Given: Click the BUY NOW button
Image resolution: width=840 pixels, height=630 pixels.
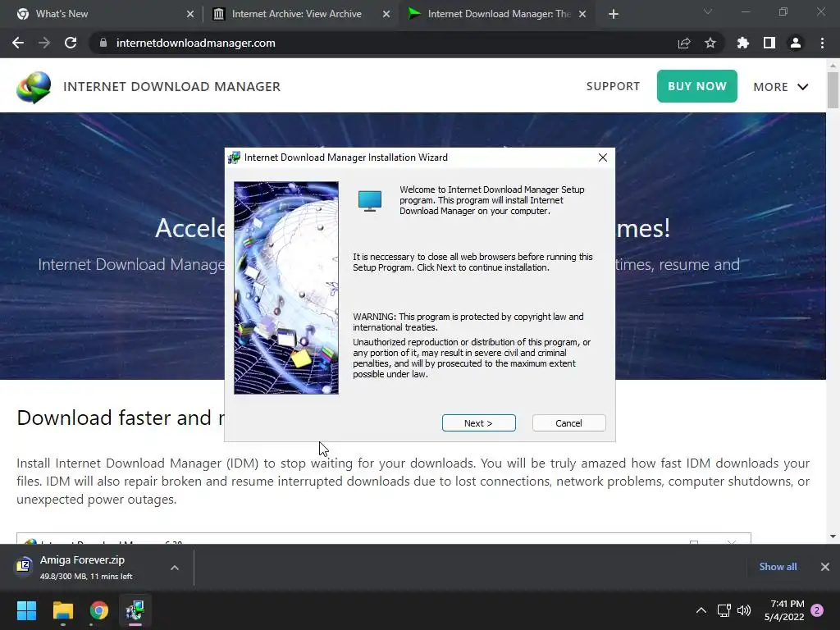Looking at the screenshot, I should (697, 85).
